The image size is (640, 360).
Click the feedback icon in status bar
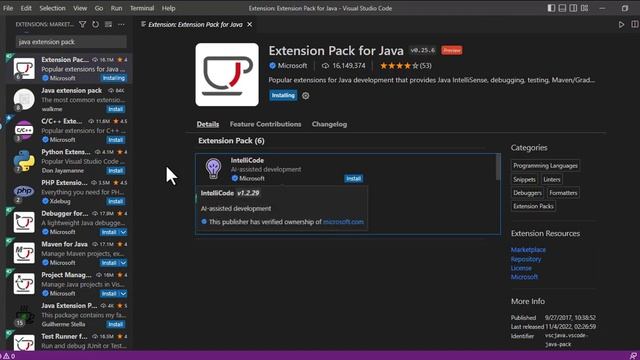(x=633, y=356)
